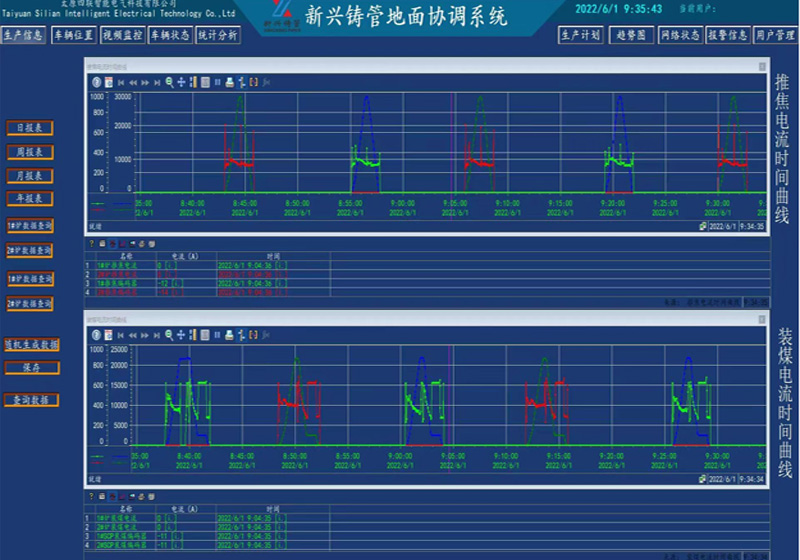Open the 月报表 monthly report

tap(29, 175)
